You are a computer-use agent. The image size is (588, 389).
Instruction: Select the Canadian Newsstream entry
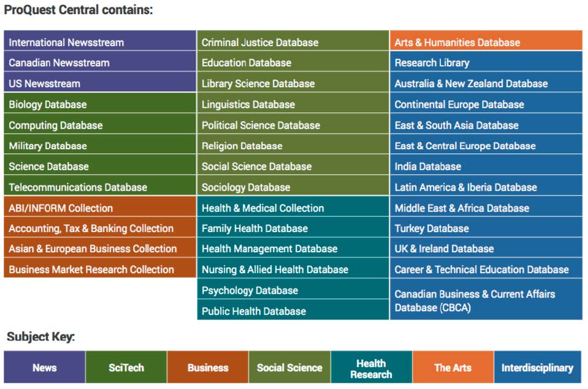(x=100, y=61)
